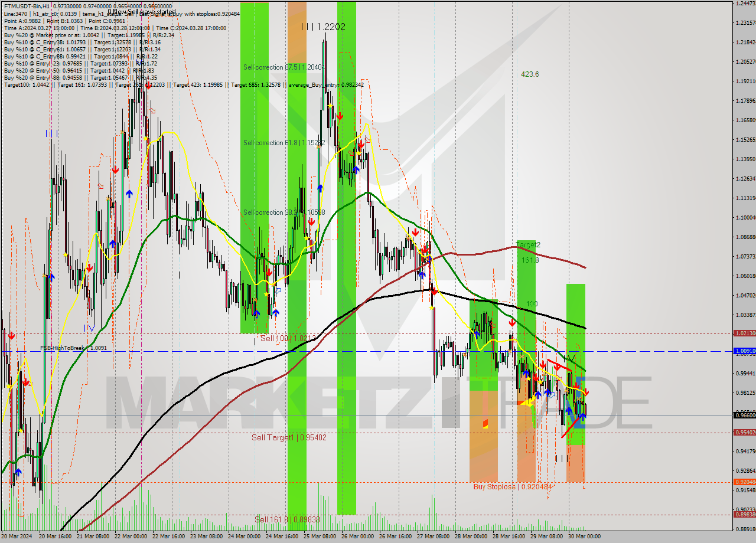
Task: Click the 'Sell 161.8 | 0.89838' label
Action: 288,519
